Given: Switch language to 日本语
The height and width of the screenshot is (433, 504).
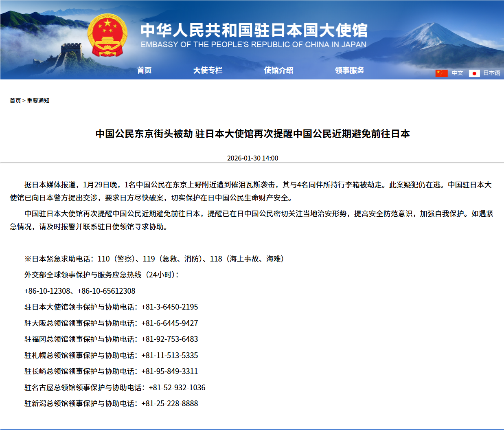Looking at the screenshot, I should pyautogui.click(x=491, y=73).
